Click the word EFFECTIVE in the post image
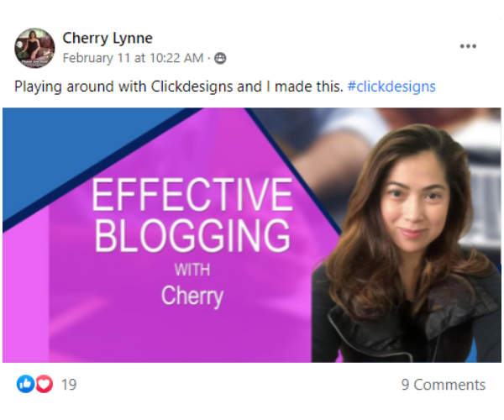 coord(192,195)
